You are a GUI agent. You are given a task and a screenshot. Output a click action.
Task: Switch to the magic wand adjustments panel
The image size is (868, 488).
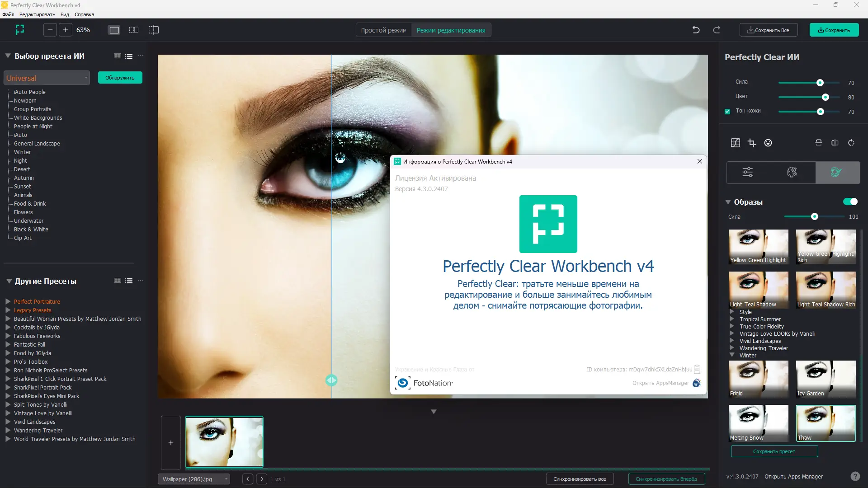(792, 172)
